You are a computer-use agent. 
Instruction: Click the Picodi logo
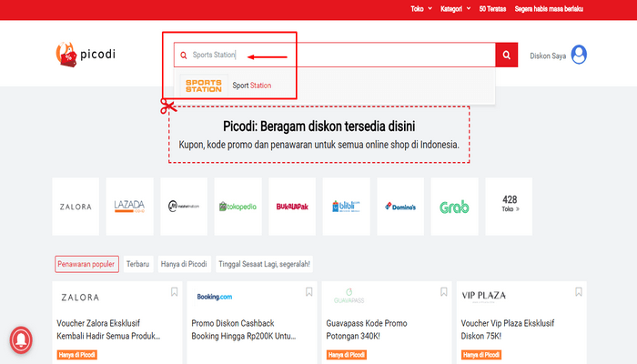pos(85,56)
